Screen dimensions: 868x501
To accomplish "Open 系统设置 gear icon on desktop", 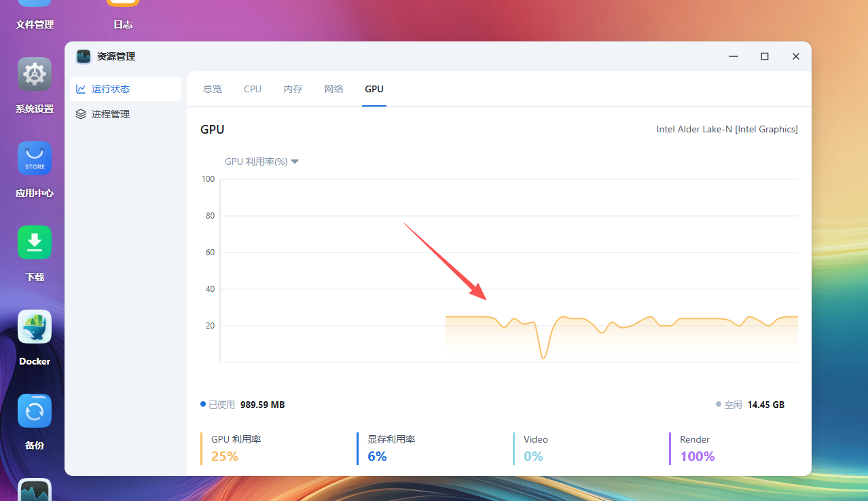I will click(35, 74).
